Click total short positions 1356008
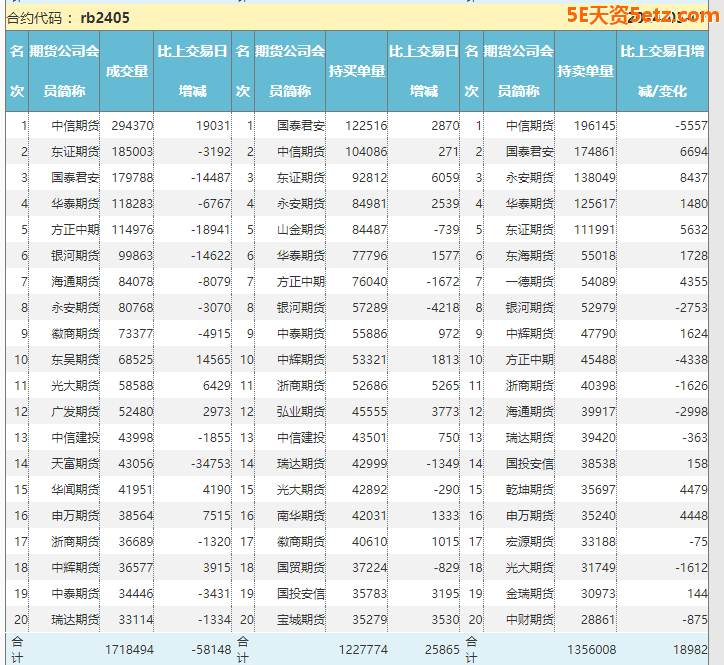The height and width of the screenshot is (665, 724). (587, 649)
